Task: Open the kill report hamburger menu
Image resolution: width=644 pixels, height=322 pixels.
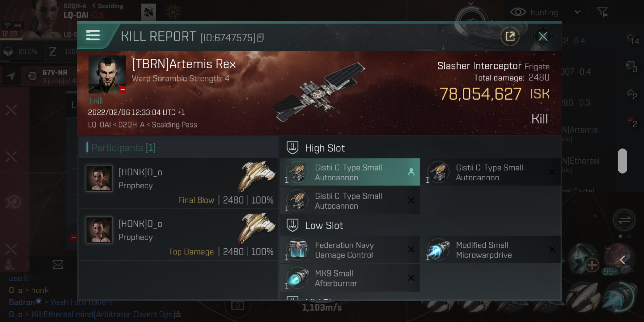Action: pyautogui.click(x=93, y=35)
